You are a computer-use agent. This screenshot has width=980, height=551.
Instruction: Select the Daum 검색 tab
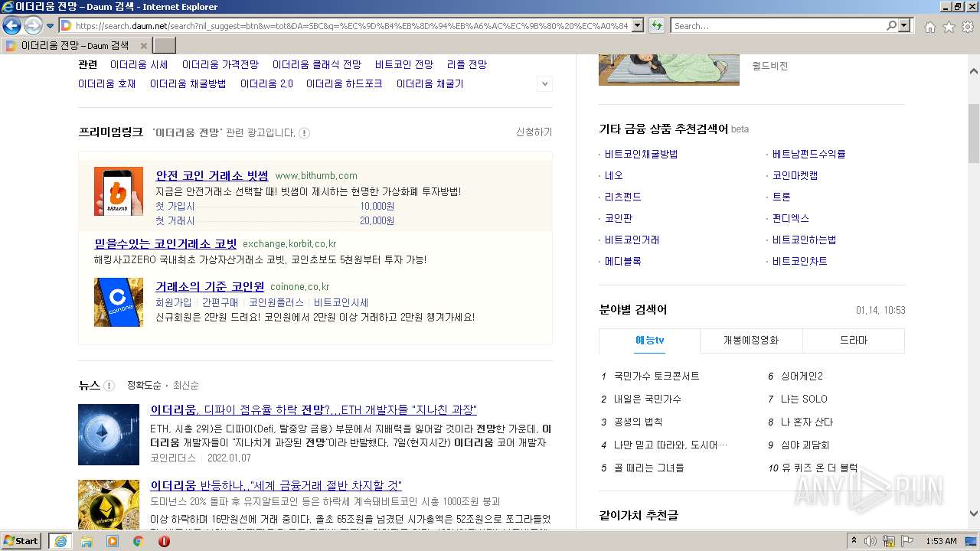75,46
